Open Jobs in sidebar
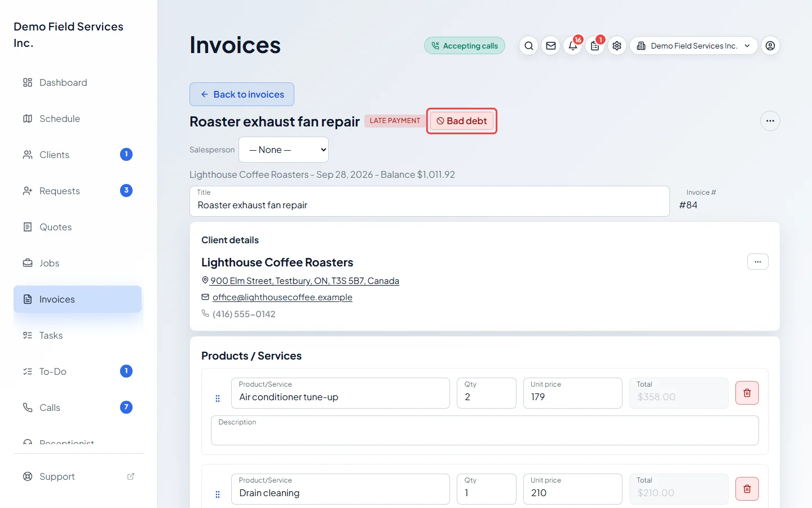This screenshot has width=812, height=508. (x=78, y=263)
